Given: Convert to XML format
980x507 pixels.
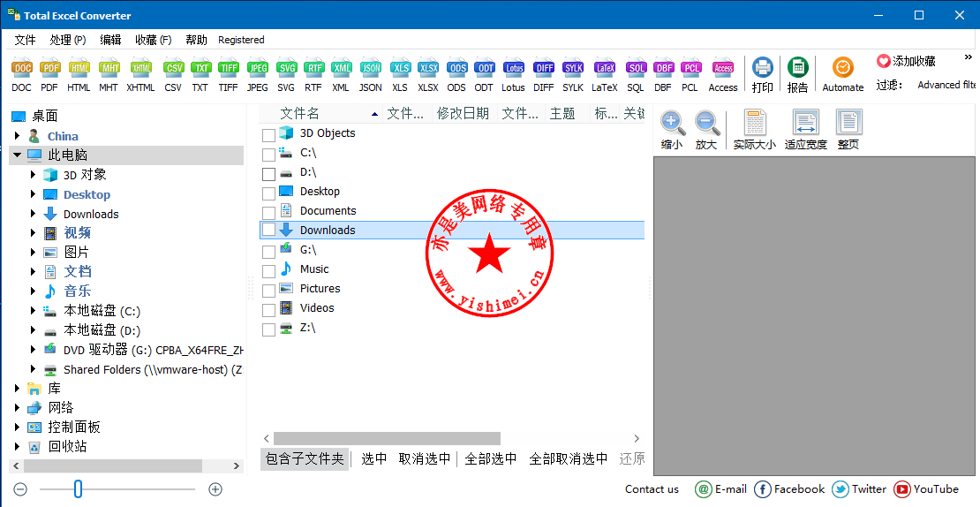Looking at the screenshot, I should coord(342,75).
